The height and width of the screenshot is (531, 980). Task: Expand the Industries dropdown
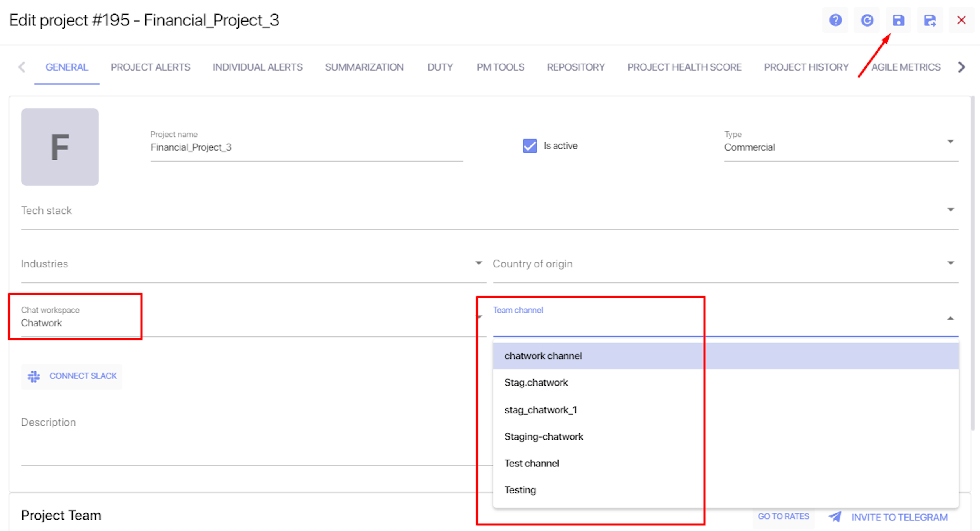pyautogui.click(x=254, y=264)
